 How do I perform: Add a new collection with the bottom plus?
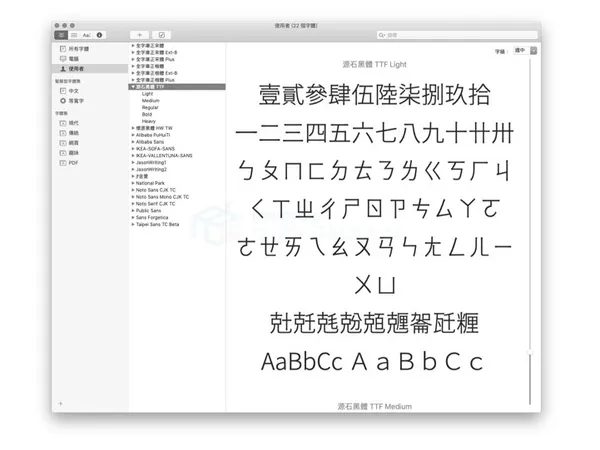tap(60, 403)
